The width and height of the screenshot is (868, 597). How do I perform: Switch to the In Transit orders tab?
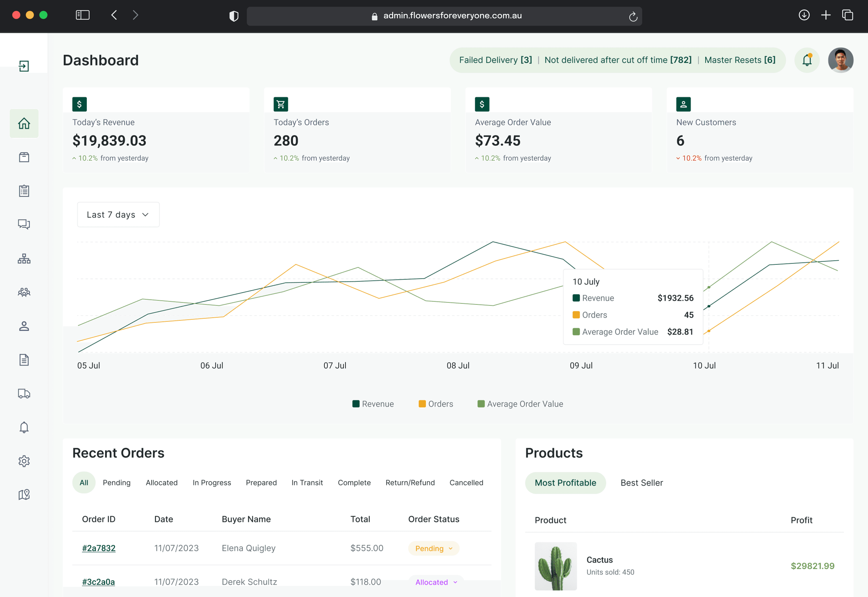pyautogui.click(x=307, y=483)
